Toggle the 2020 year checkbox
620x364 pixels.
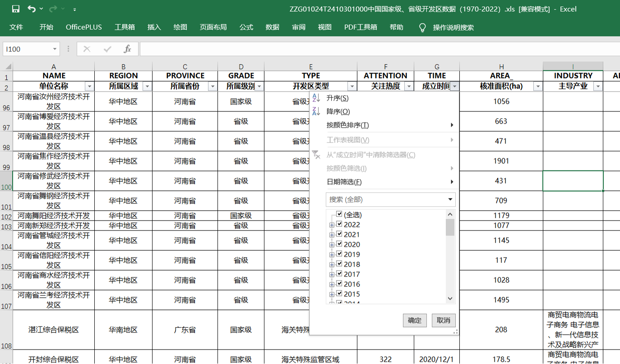coord(339,244)
